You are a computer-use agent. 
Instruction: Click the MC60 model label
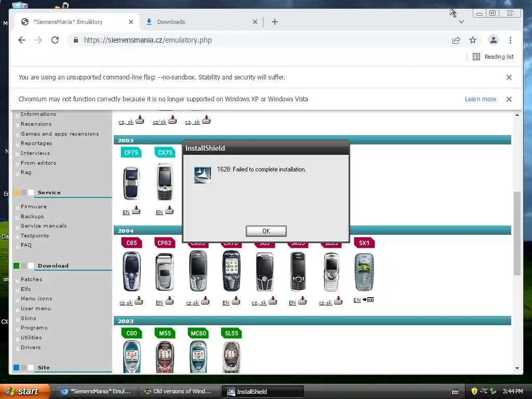pos(198,333)
